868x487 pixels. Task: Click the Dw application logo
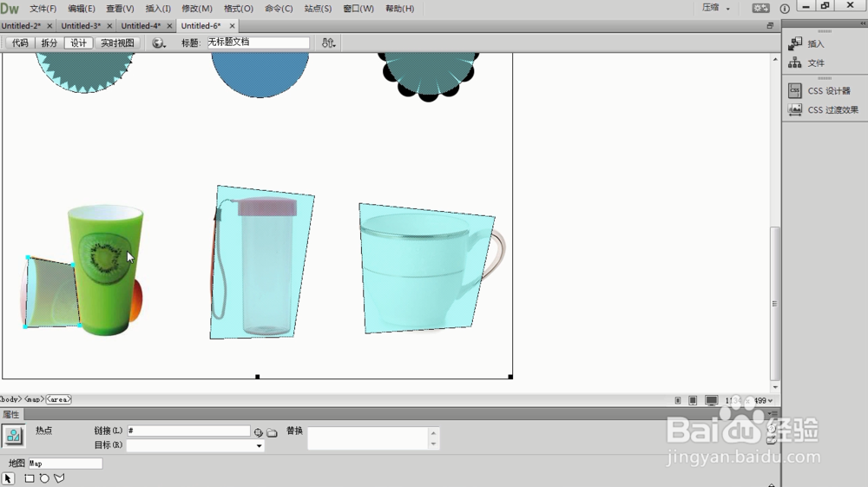point(10,9)
